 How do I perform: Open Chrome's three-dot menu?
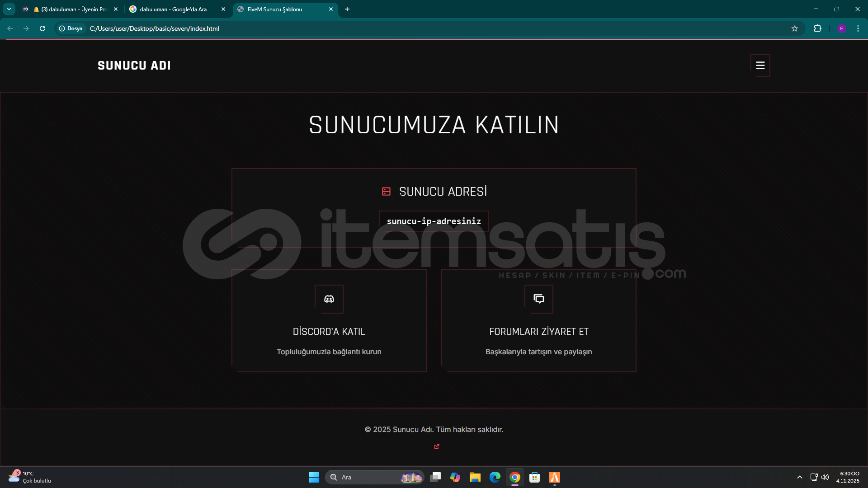click(858, 28)
